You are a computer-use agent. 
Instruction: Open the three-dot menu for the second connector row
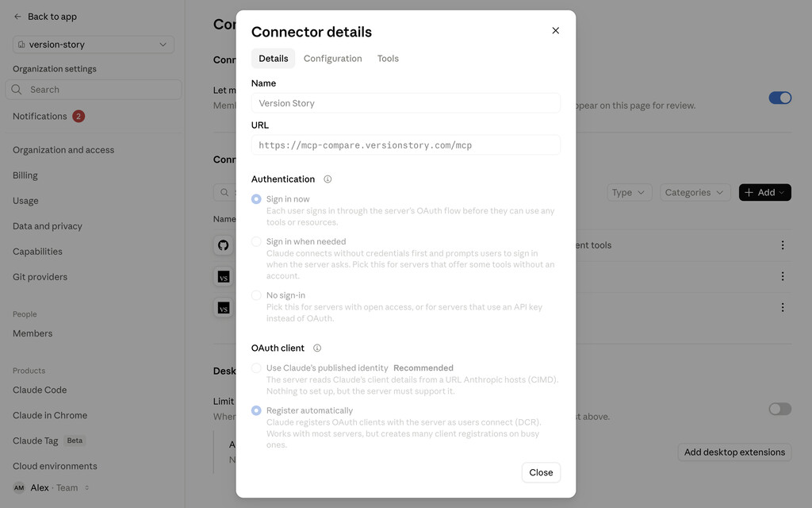click(782, 276)
